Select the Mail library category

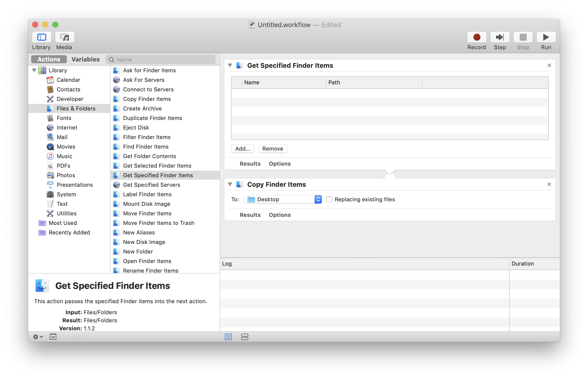[x=69, y=137]
